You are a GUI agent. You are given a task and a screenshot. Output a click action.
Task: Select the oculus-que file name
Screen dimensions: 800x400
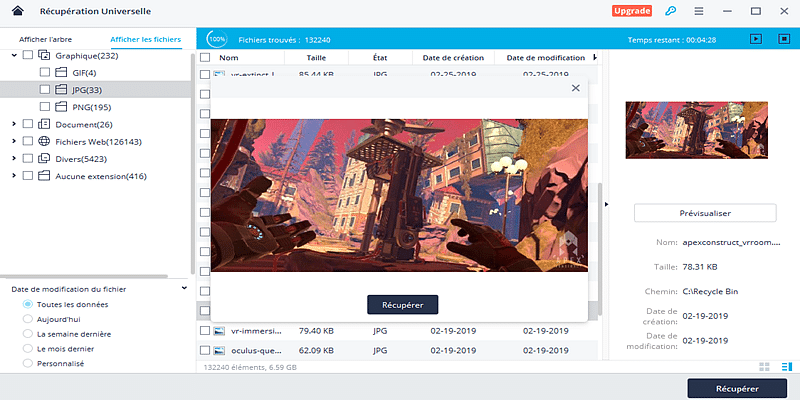256,351
